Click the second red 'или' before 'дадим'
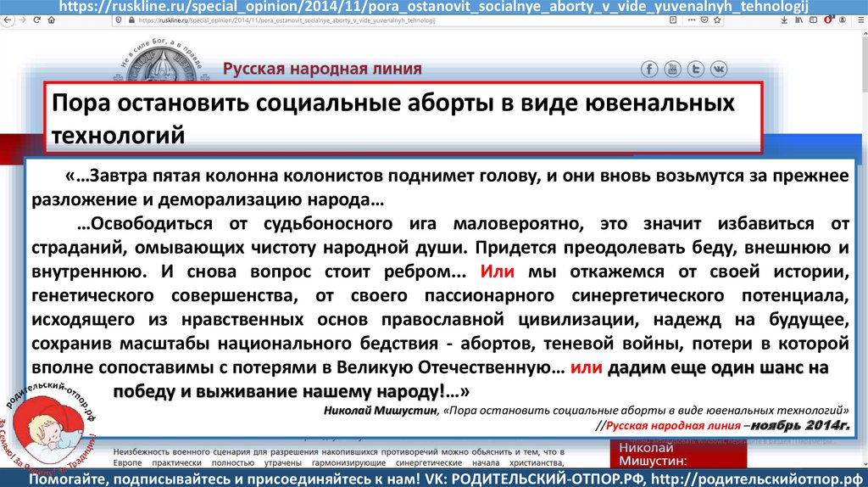This screenshot has height=487, width=868. [x=586, y=367]
